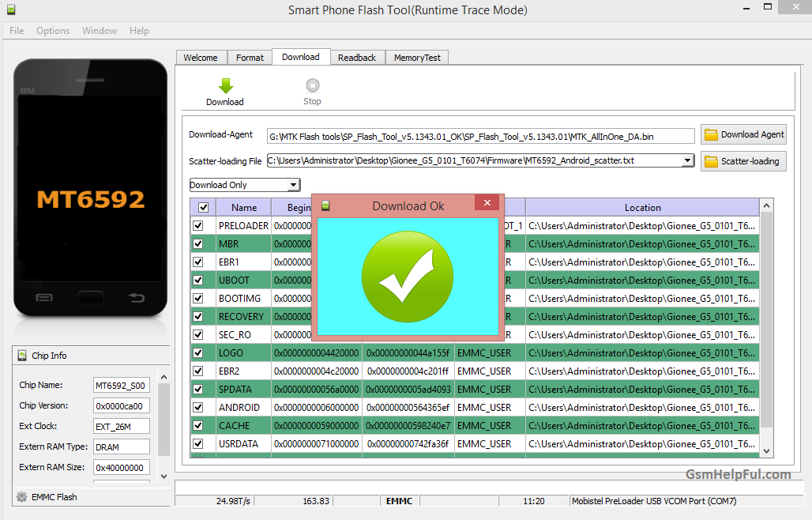Toggle the select-all header checkbox

coord(204,208)
